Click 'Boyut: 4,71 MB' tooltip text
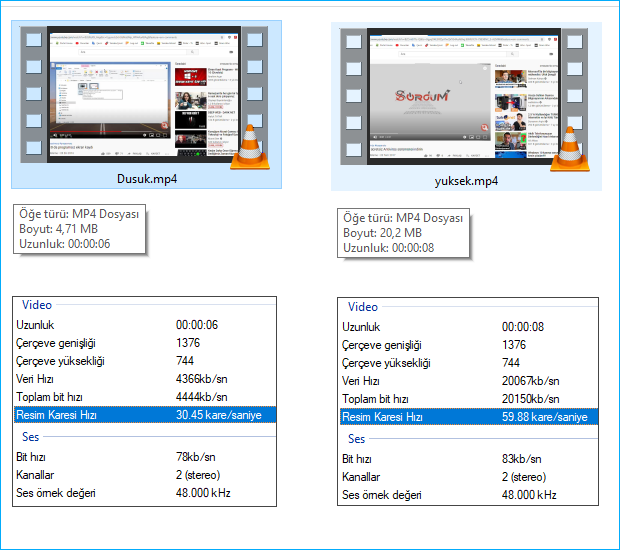Image resolution: width=620 pixels, height=550 pixels. click(x=59, y=229)
